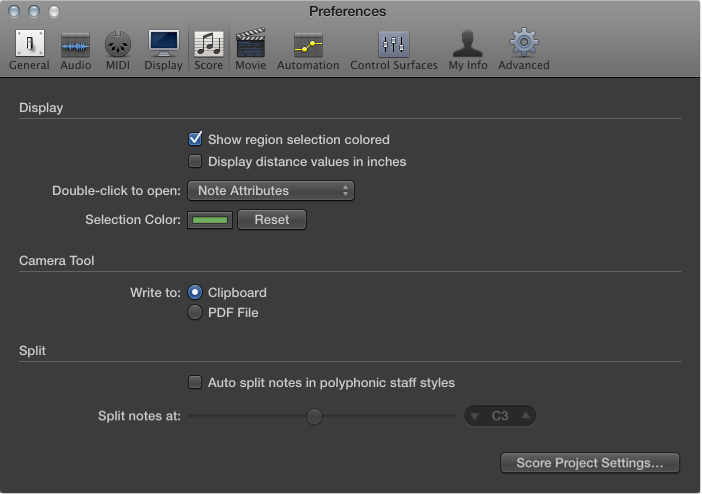Enable Auto split notes in polyphonic staff styles

(x=195, y=382)
